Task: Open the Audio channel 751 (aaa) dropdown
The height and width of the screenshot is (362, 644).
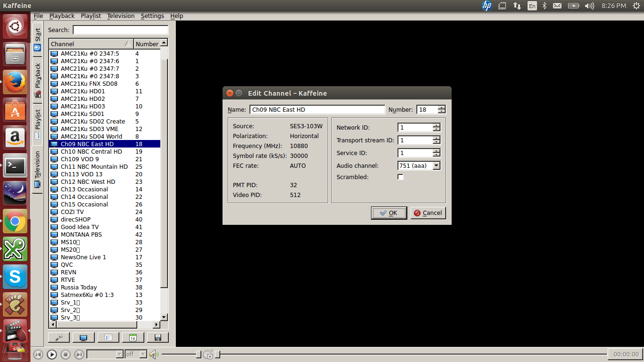Action: (x=419, y=165)
